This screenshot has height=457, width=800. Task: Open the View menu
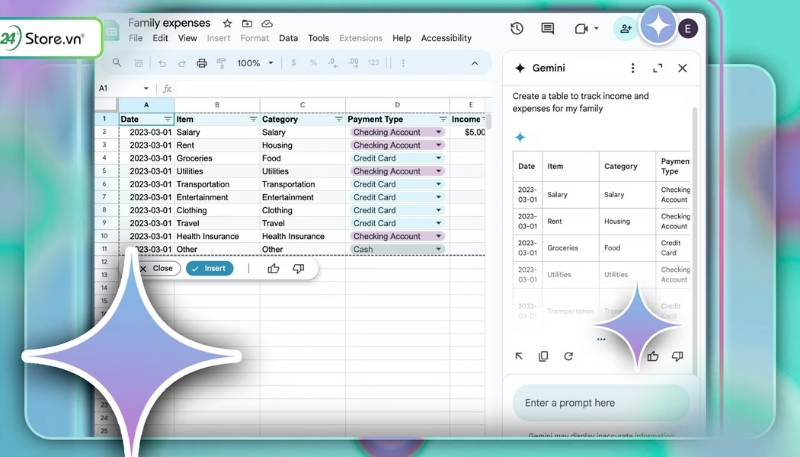coord(187,38)
